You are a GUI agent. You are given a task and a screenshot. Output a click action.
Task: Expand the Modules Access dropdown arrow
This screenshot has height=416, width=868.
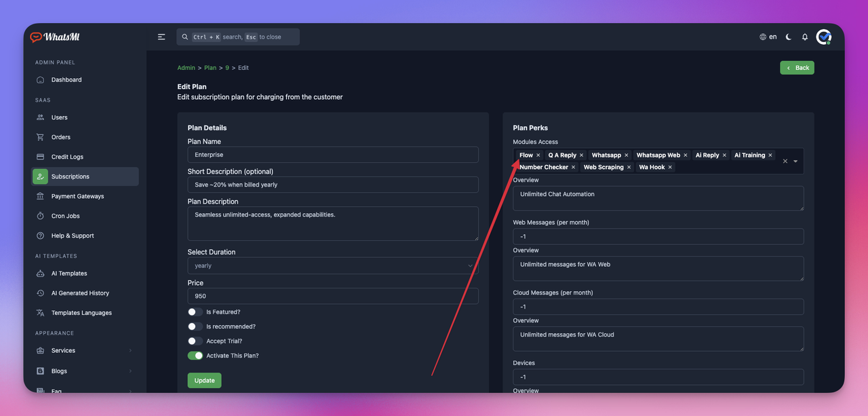click(x=795, y=162)
